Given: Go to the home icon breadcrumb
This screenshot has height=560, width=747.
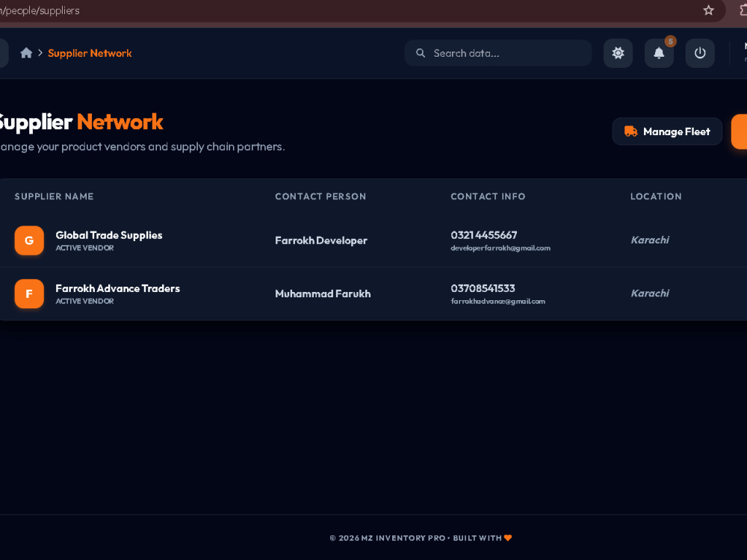Looking at the screenshot, I should click(x=26, y=53).
